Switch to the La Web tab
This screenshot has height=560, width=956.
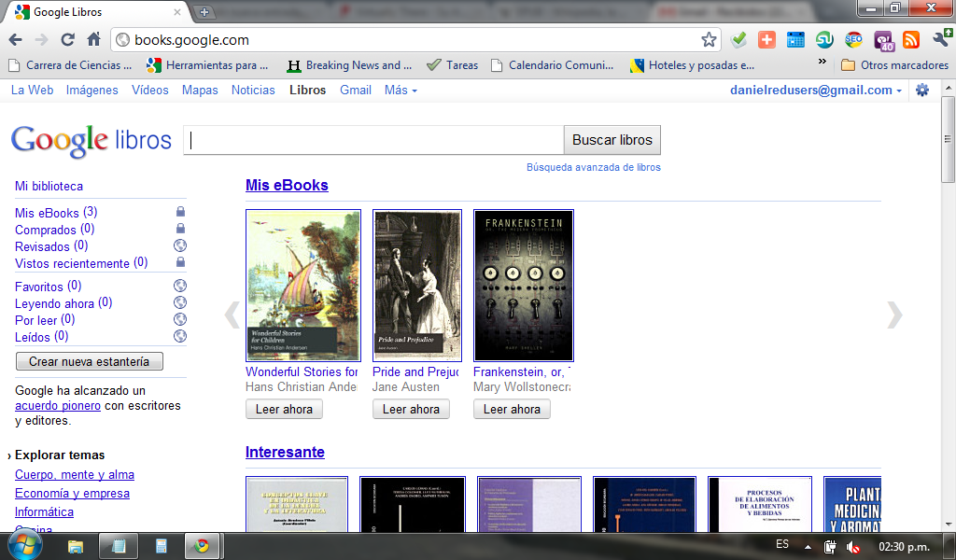(x=33, y=91)
